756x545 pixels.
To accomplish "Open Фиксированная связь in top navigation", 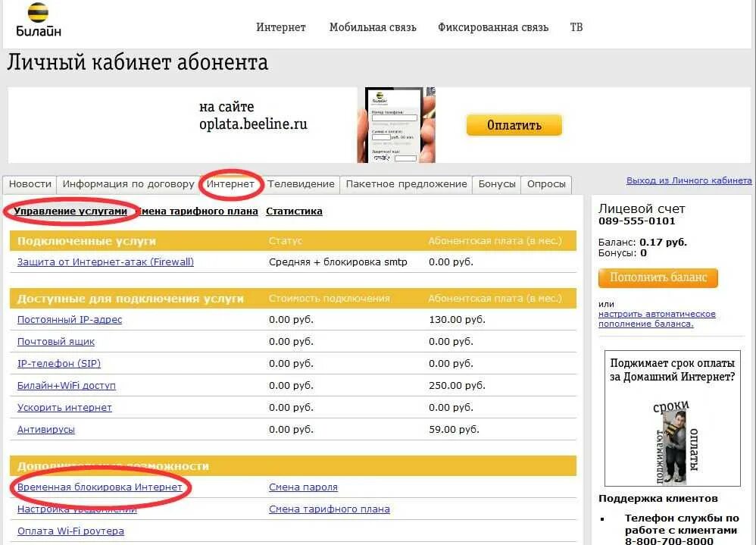I will pyautogui.click(x=492, y=27).
